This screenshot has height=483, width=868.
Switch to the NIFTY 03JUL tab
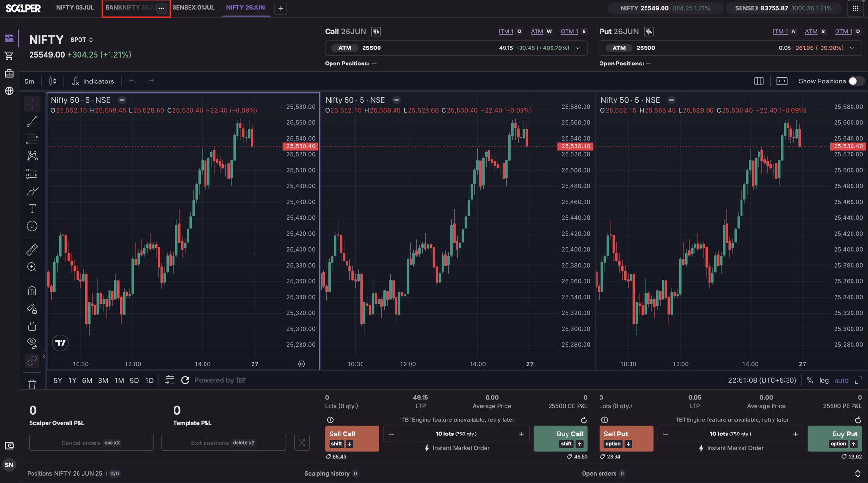tap(75, 8)
